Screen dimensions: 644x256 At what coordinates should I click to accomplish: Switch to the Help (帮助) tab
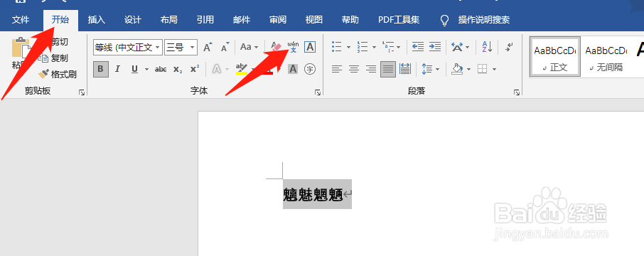pos(350,20)
